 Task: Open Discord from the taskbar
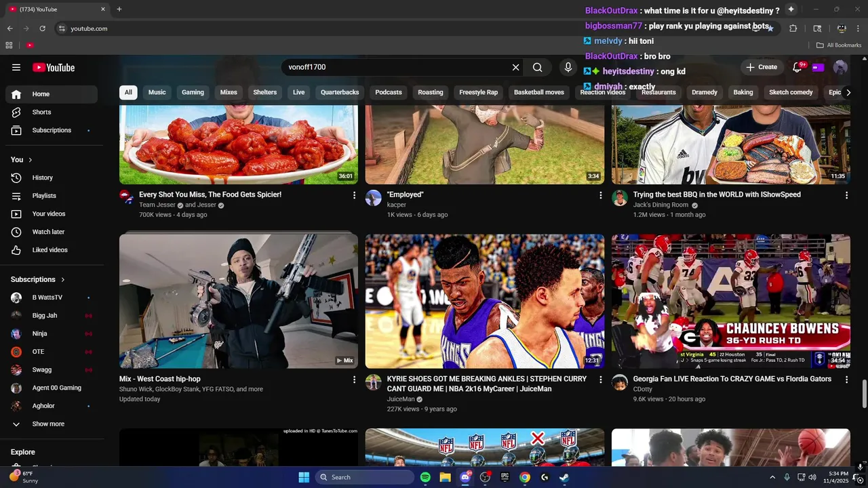[465, 477]
